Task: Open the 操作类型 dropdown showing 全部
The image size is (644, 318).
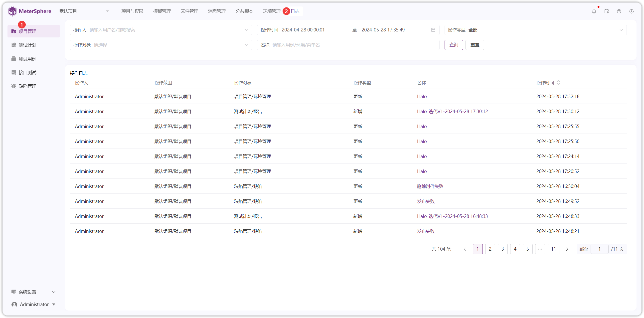Action: pyautogui.click(x=535, y=30)
